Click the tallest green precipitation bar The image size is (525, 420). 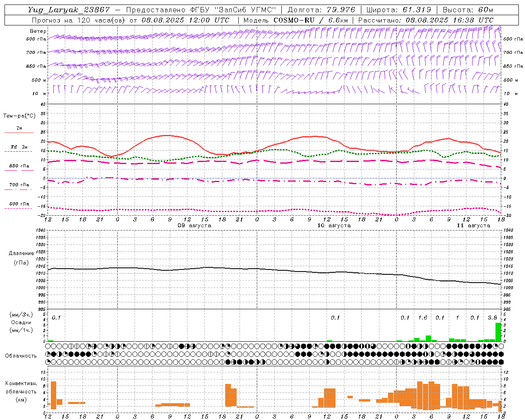(x=498, y=332)
